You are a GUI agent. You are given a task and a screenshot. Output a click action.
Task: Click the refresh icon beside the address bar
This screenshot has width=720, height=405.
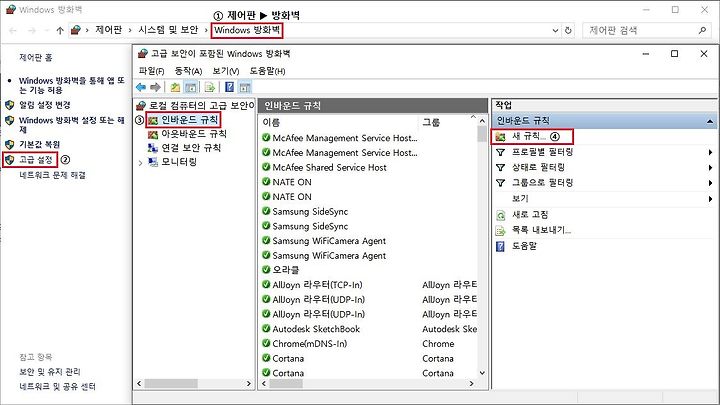[x=568, y=30]
